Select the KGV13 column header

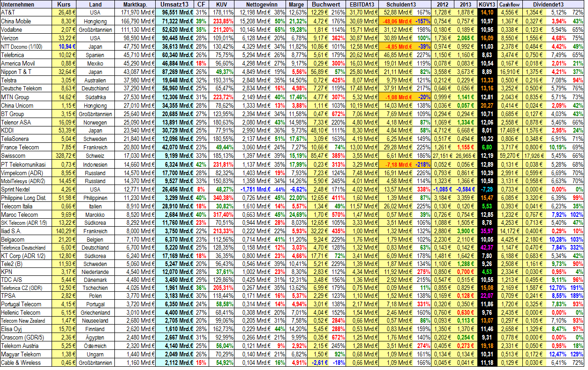click(x=487, y=4)
